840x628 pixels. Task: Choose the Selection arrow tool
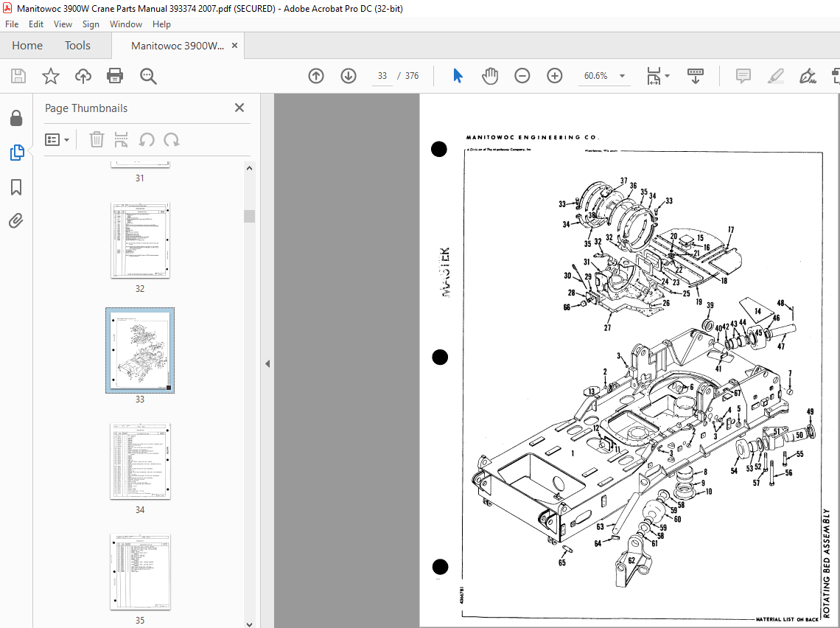pyautogui.click(x=458, y=76)
